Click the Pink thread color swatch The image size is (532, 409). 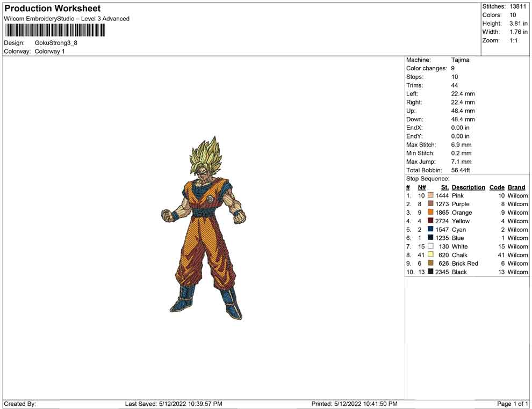tap(430, 195)
